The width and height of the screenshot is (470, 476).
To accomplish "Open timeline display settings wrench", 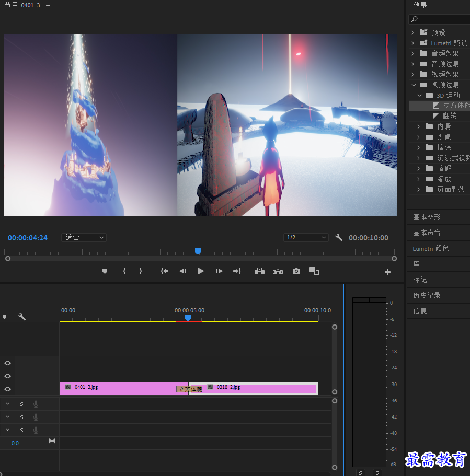I will click(x=22, y=317).
